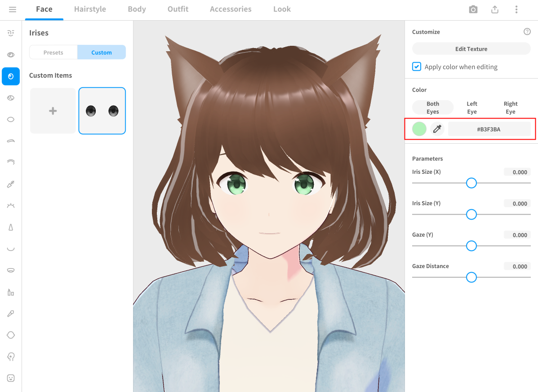Click the green iris color swatch

[x=419, y=129]
